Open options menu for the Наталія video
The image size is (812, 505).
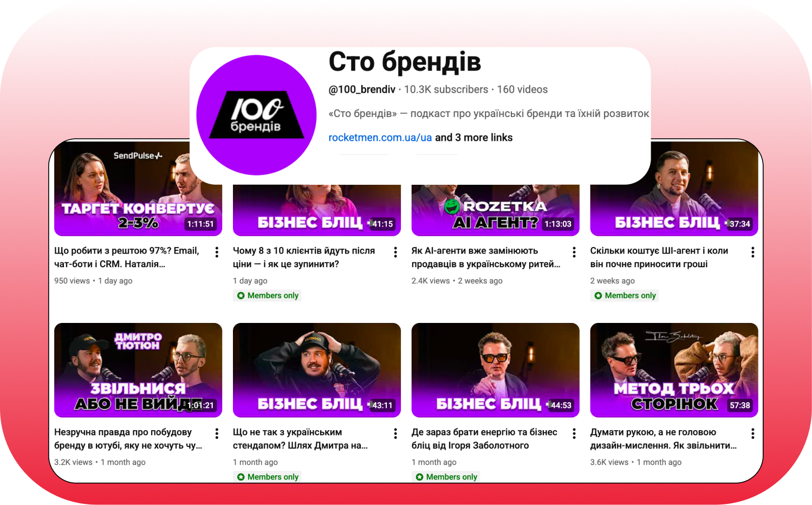point(217,252)
